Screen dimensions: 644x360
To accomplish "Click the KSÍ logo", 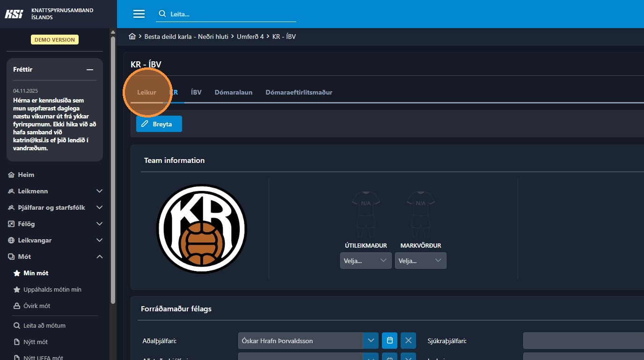I will click(x=14, y=14).
